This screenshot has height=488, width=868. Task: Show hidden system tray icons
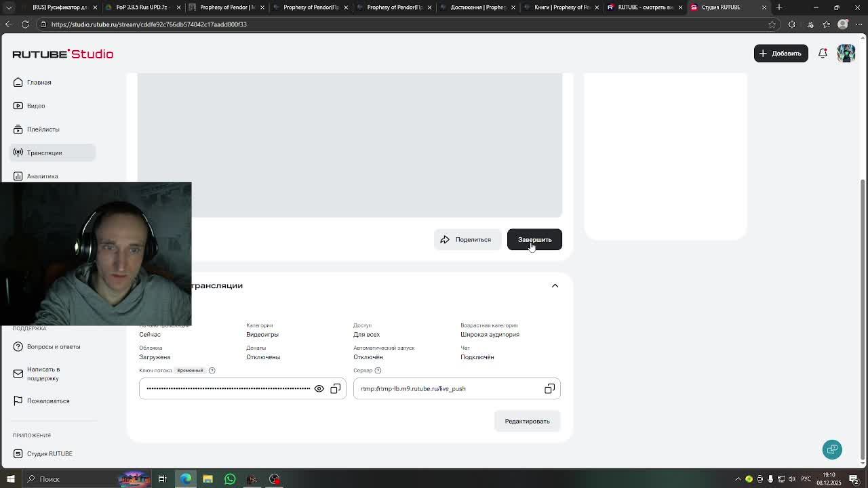(738, 479)
